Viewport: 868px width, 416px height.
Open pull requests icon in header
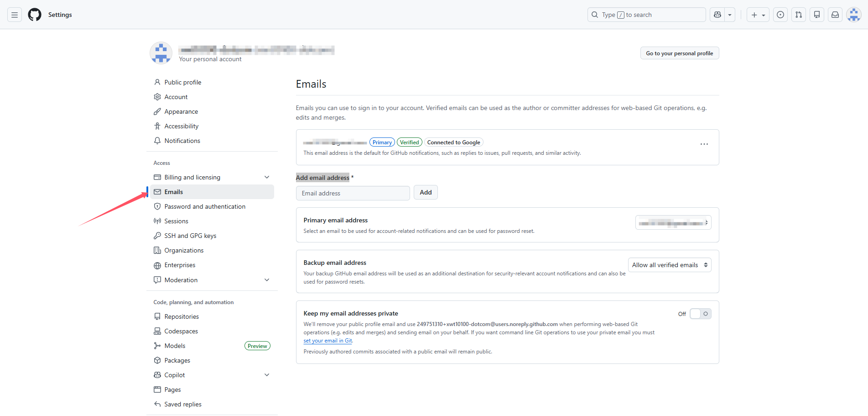pyautogui.click(x=799, y=15)
